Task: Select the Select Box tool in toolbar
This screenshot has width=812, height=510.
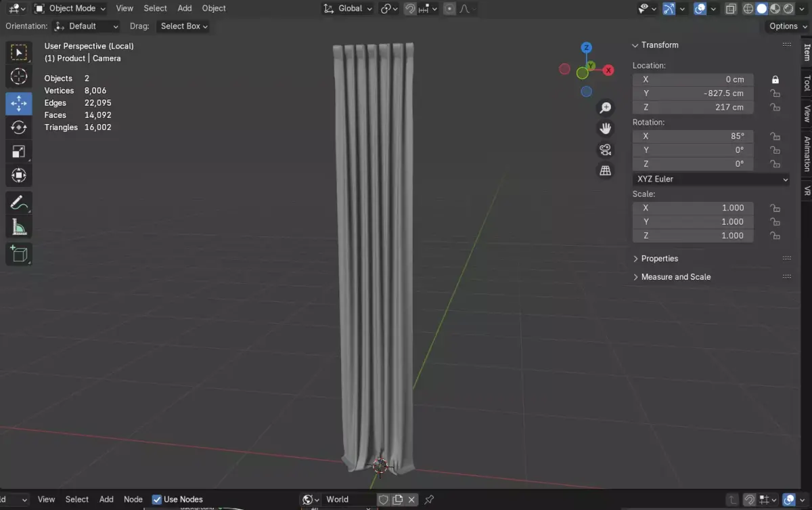Action: pyautogui.click(x=19, y=52)
